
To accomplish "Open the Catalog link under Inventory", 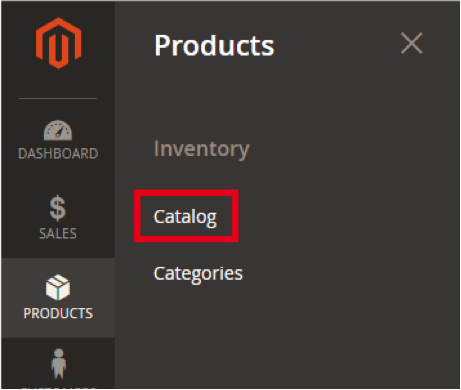I will (185, 217).
